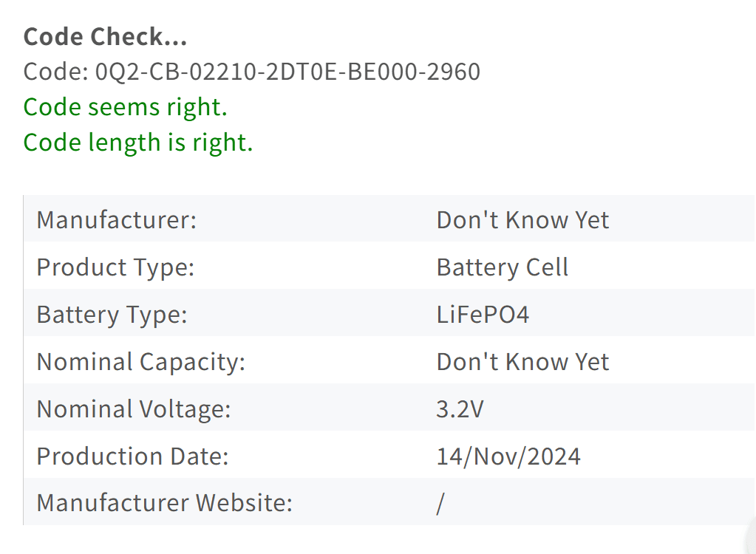Click the "Product Type:" row label
The height and width of the screenshot is (554, 756).
115,267
